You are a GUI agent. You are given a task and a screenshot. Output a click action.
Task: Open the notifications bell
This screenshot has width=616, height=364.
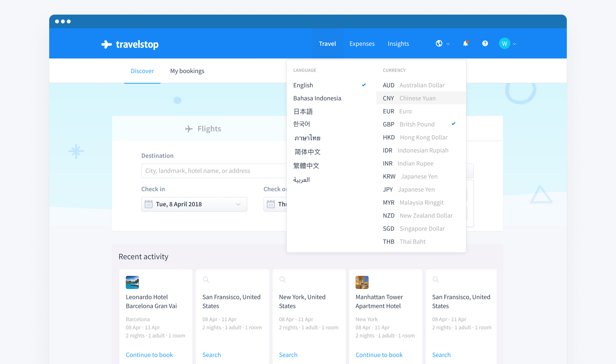pos(466,43)
